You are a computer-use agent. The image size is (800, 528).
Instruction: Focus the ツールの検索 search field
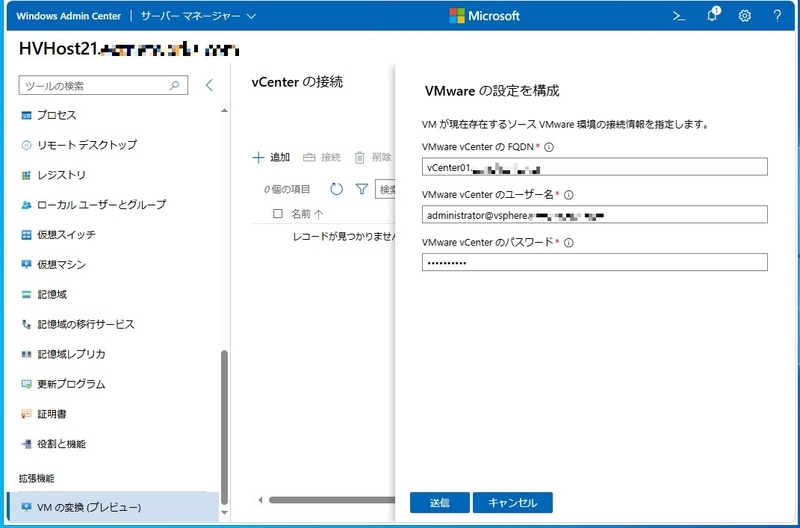click(103, 85)
